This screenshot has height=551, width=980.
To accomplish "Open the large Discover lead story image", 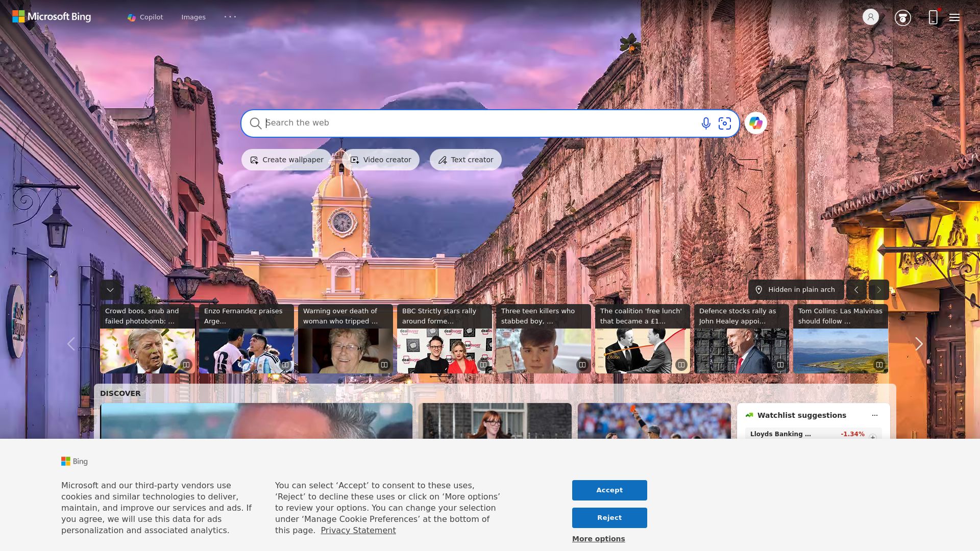I will [256, 421].
